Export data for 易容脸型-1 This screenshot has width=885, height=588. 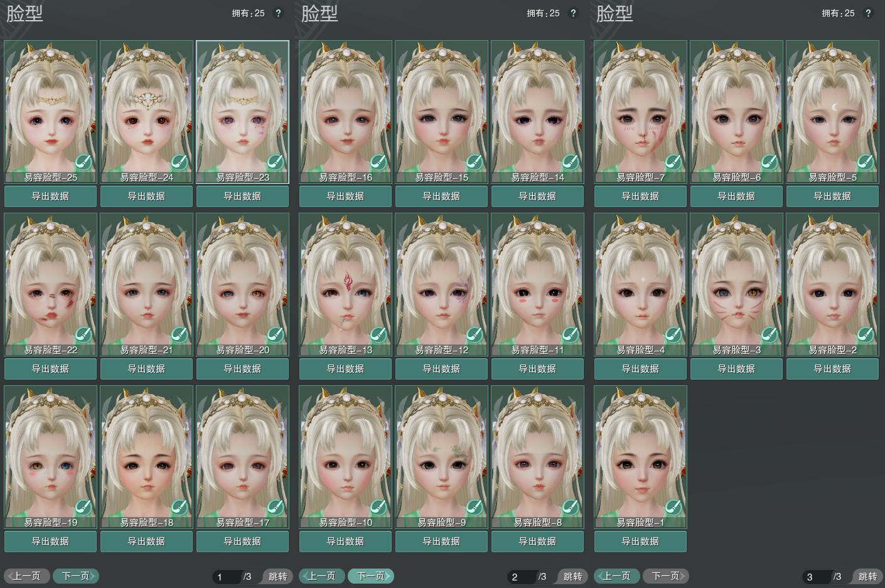(x=641, y=542)
